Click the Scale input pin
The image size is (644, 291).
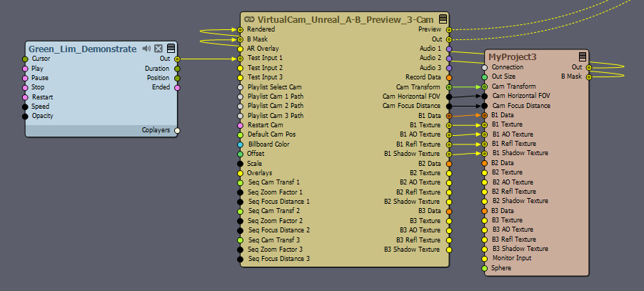(241, 164)
